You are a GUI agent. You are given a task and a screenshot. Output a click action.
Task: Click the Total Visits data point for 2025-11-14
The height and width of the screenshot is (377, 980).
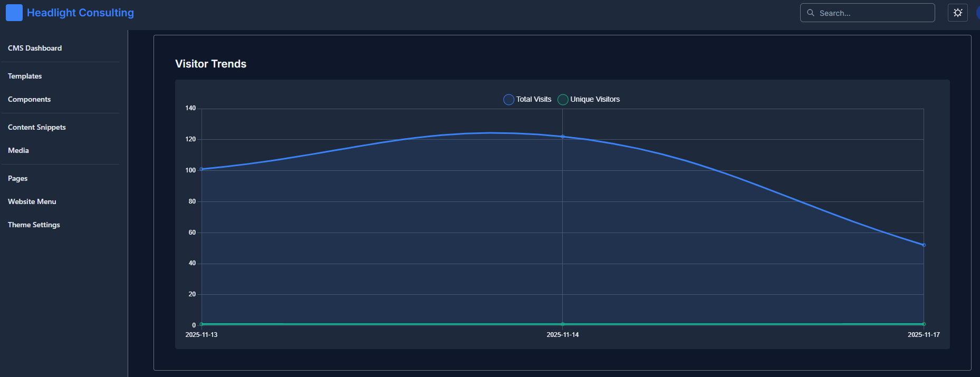click(563, 137)
